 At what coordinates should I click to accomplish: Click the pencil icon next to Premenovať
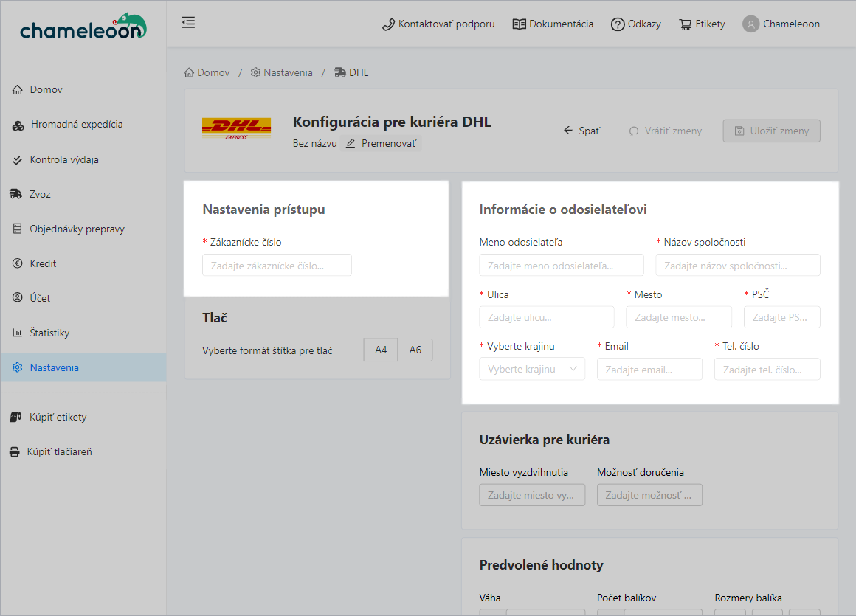point(350,143)
